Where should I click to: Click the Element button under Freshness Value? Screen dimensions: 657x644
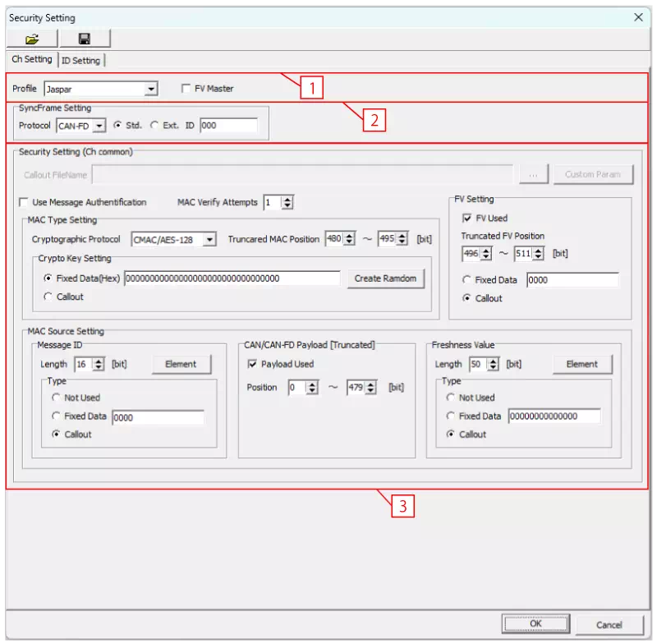[x=583, y=364]
